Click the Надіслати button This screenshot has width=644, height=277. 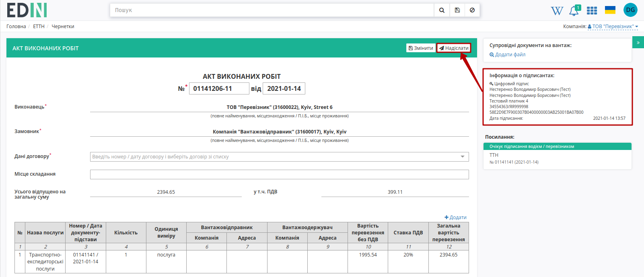point(454,48)
